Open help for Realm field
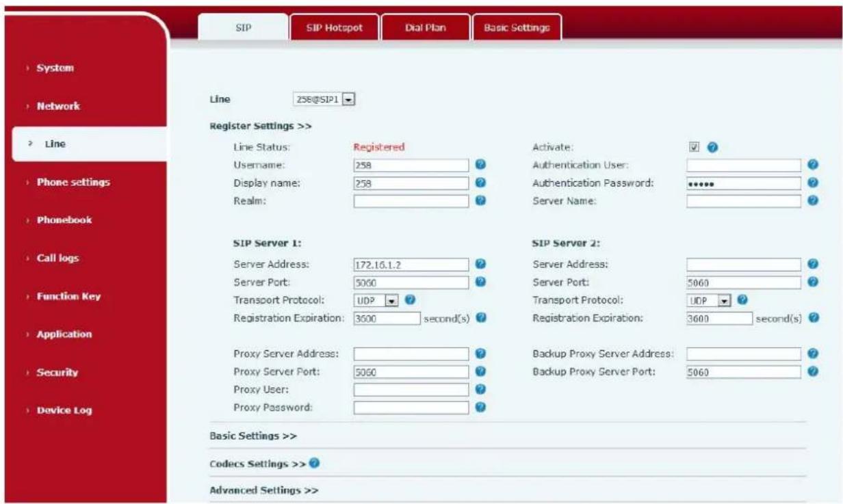843x504 pixels. (x=480, y=201)
